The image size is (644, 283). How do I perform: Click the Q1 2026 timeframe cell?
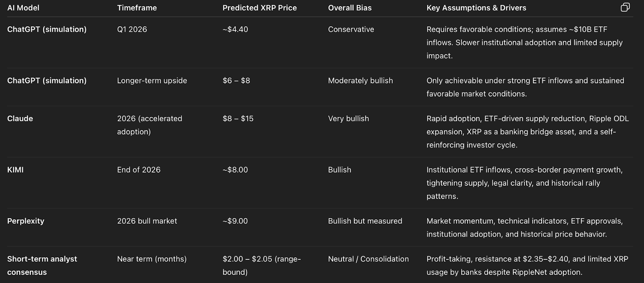point(132,29)
